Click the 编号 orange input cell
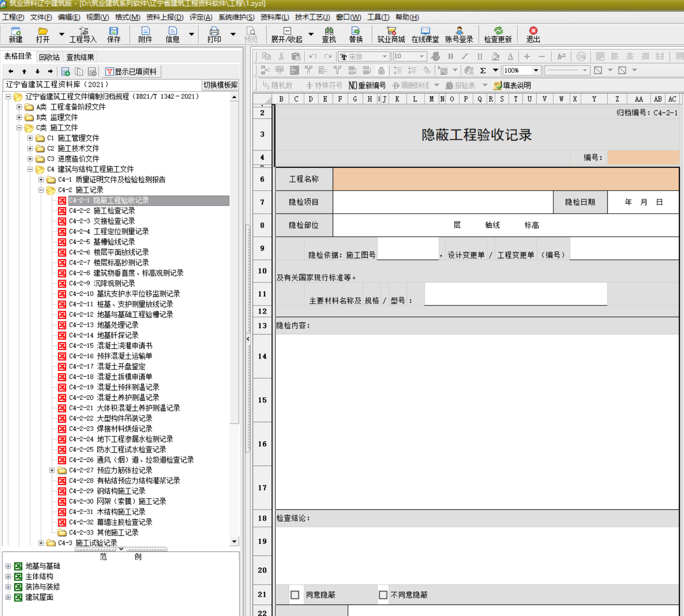 tap(643, 157)
